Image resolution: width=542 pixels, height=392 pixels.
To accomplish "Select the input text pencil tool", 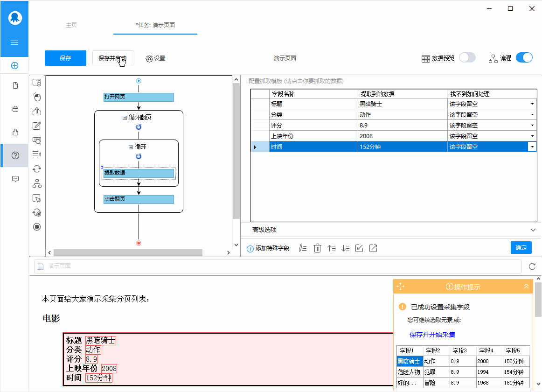I will [x=37, y=126].
